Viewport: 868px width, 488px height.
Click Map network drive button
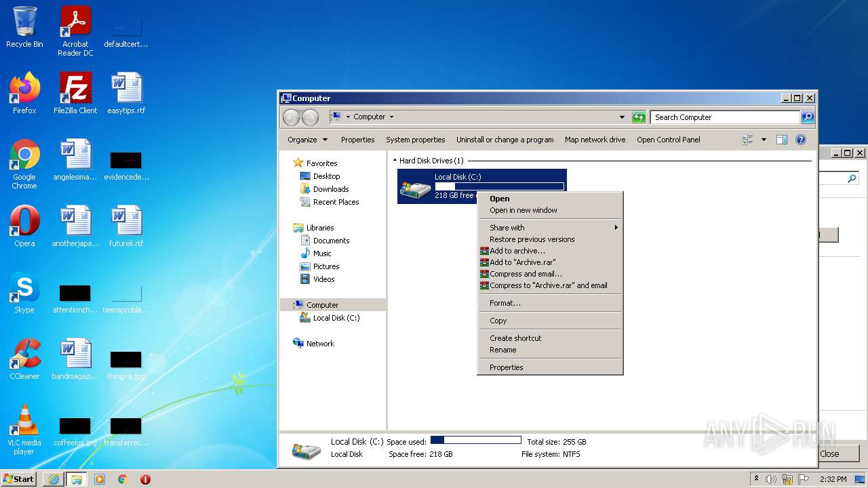coord(595,140)
